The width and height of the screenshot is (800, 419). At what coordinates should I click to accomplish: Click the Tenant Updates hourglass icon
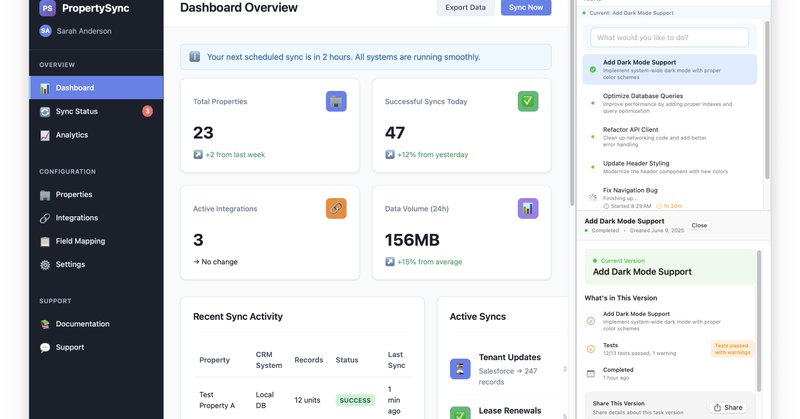460,368
